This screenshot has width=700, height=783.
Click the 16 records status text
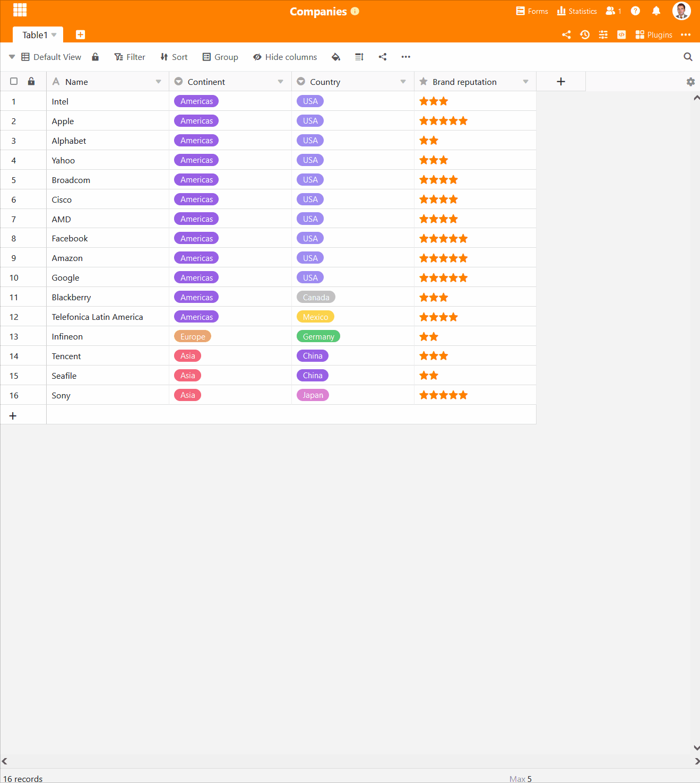tap(23, 779)
